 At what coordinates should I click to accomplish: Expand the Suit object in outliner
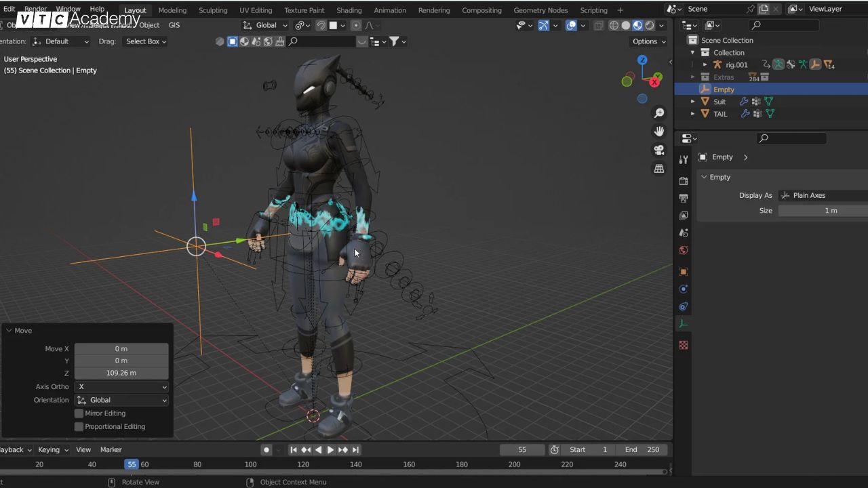pos(692,102)
